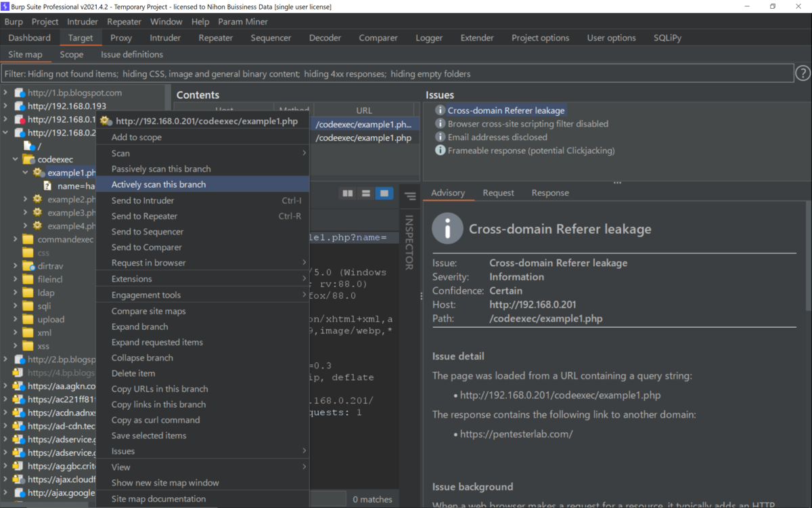Select the https://pentesterlab.com/ link text
This screenshot has height=508, width=812.
516,434
